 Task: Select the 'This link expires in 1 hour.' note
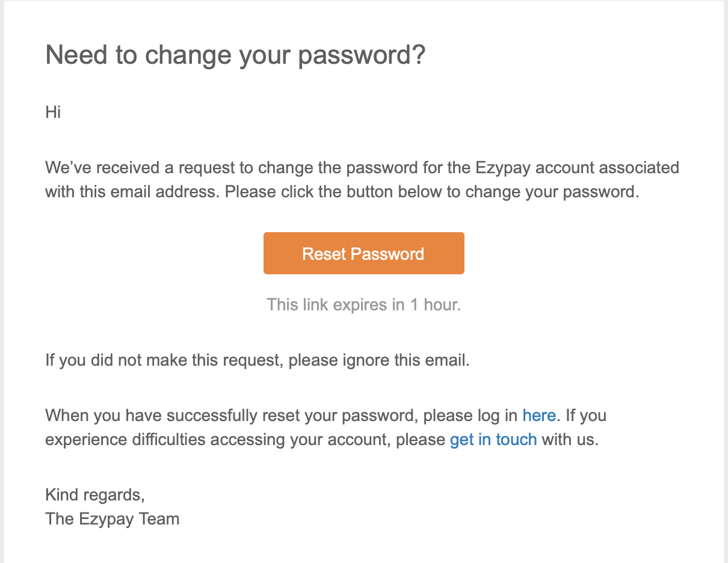click(363, 304)
